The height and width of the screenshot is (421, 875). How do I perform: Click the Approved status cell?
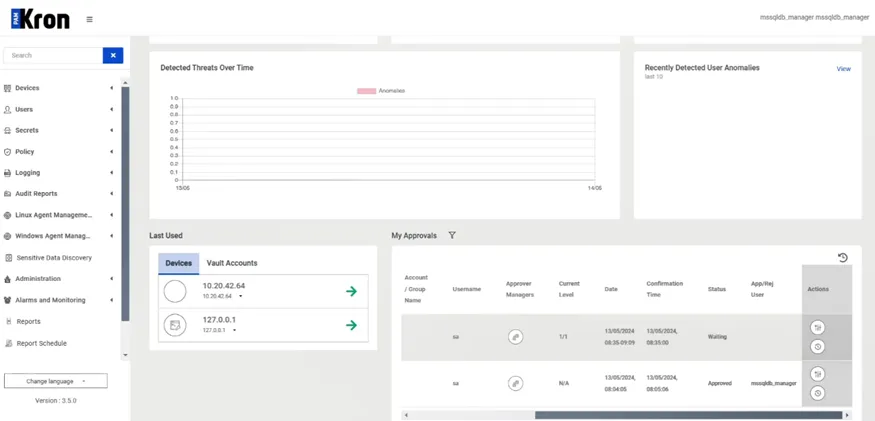719,384
